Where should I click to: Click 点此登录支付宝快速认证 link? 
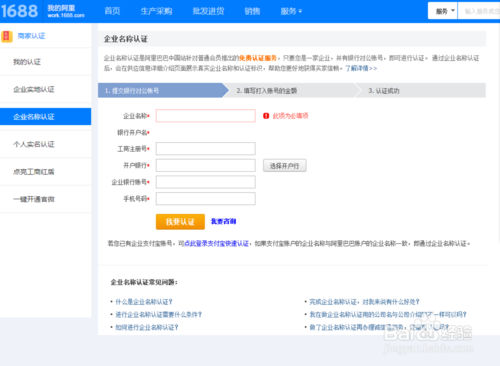pyautogui.click(x=217, y=244)
